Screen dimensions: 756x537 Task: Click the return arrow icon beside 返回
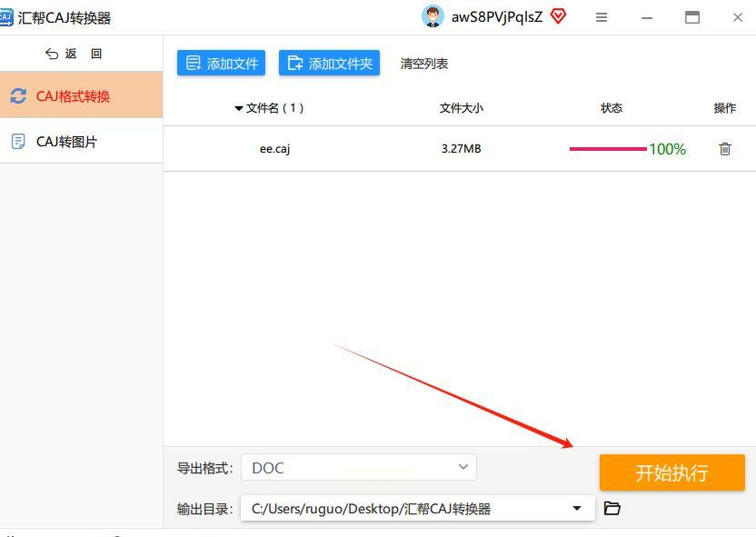52,54
